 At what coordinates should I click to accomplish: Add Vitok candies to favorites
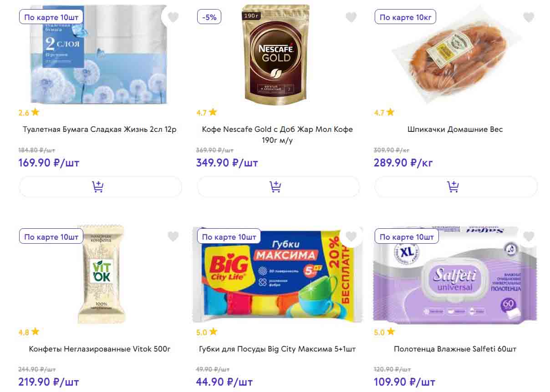click(x=173, y=236)
